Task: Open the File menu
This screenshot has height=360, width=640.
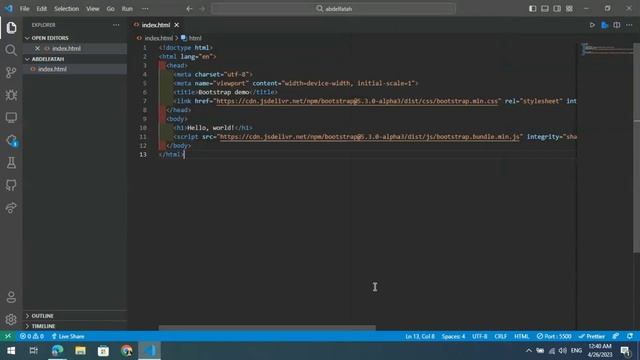Action: point(24,9)
